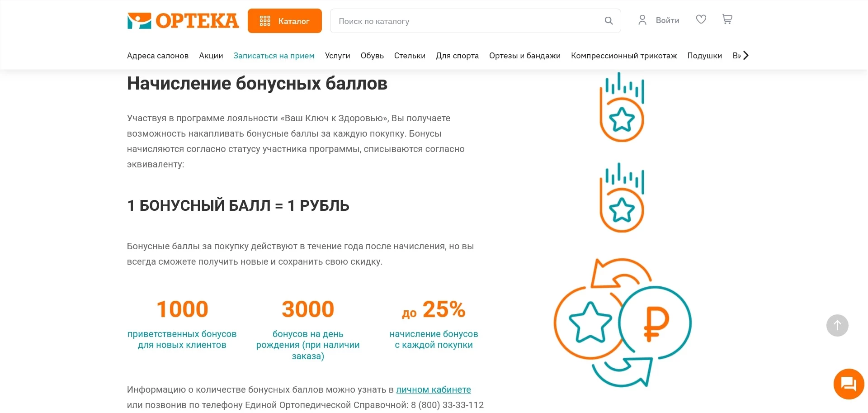
Task: Open the shopping cart icon
Action: pos(727,19)
